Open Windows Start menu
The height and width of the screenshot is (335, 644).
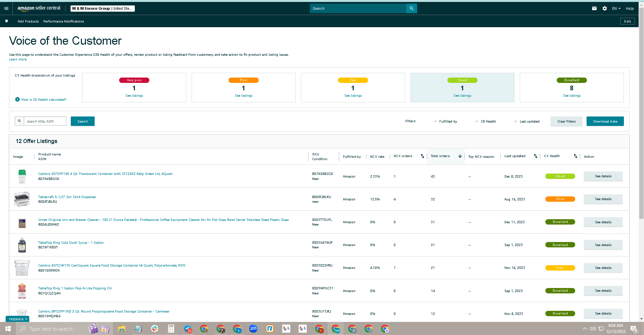click(8, 329)
